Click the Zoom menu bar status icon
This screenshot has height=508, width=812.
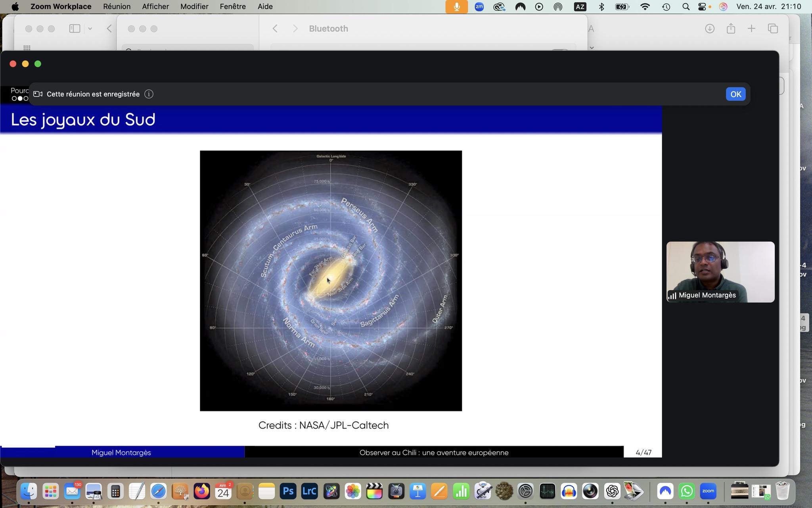point(479,6)
